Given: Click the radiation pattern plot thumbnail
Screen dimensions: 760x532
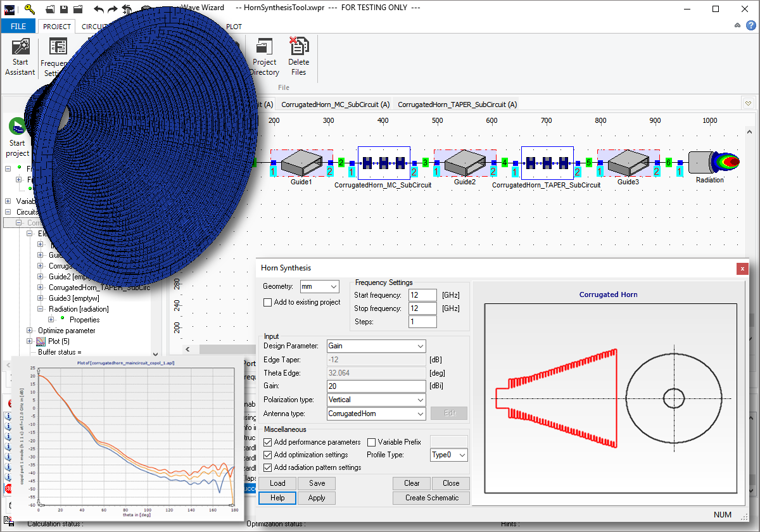Looking at the screenshot, I should pyautogui.click(x=128, y=438).
